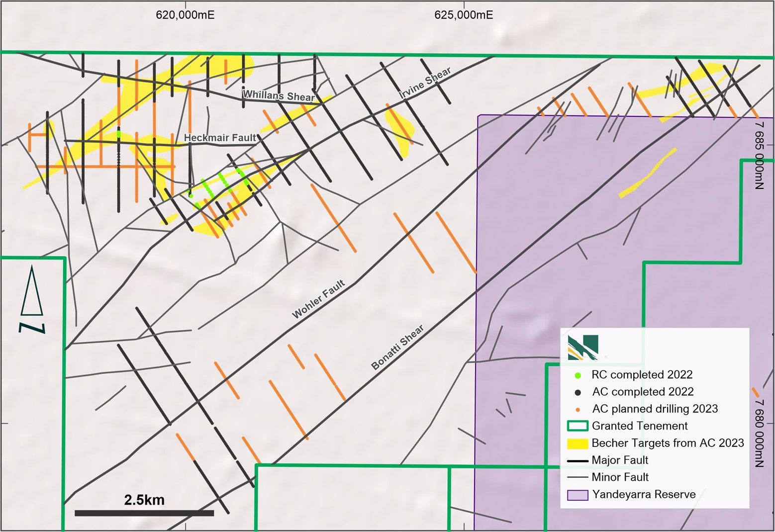The image size is (775, 532).
Task: Pick the purple Yandeyarra Reserve swatch
Action: 578,495
